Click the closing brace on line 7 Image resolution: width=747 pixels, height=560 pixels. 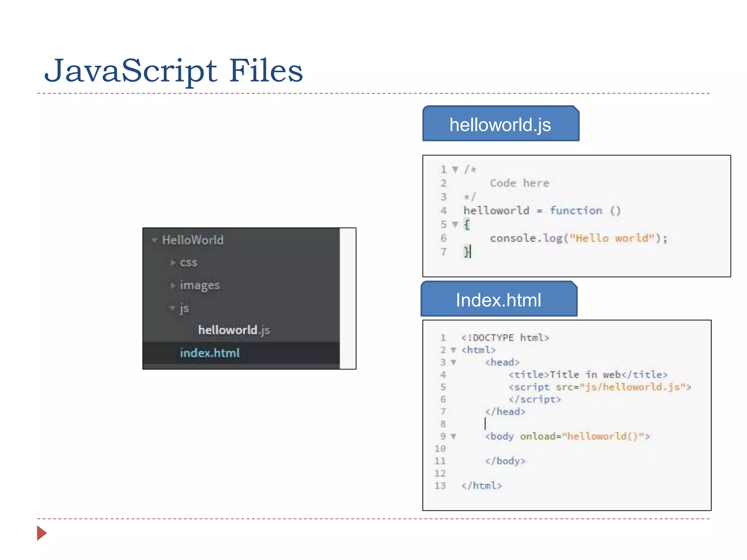(467, 252)
